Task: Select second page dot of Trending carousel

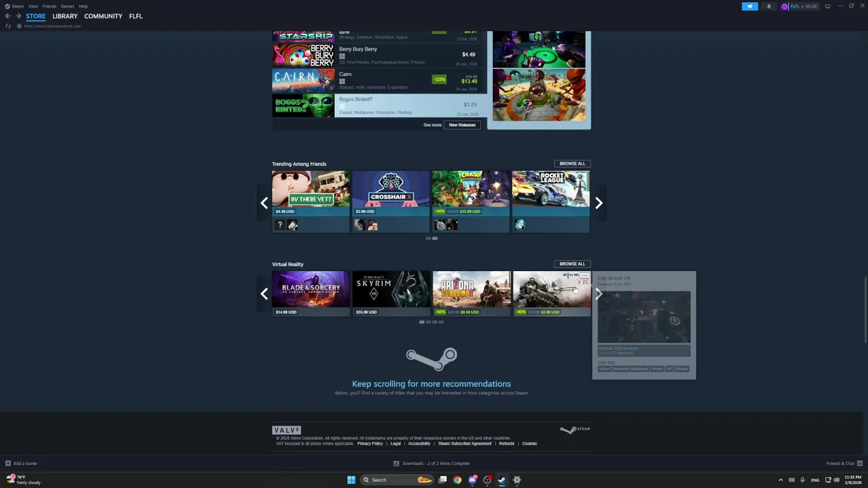Action: [435, 239]
